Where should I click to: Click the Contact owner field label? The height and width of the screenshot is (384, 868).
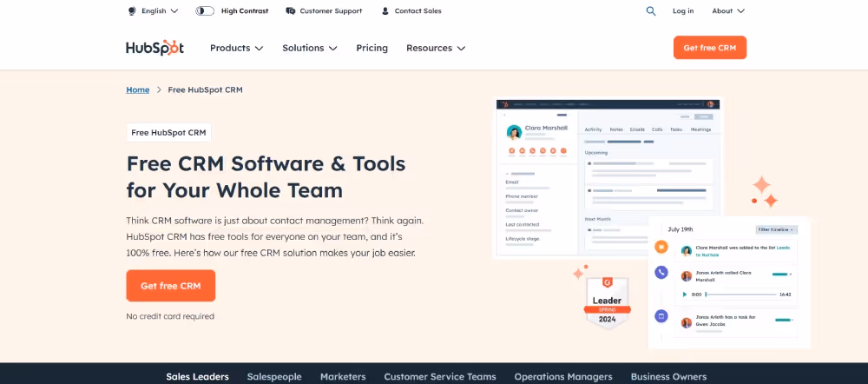click(522, 210)
